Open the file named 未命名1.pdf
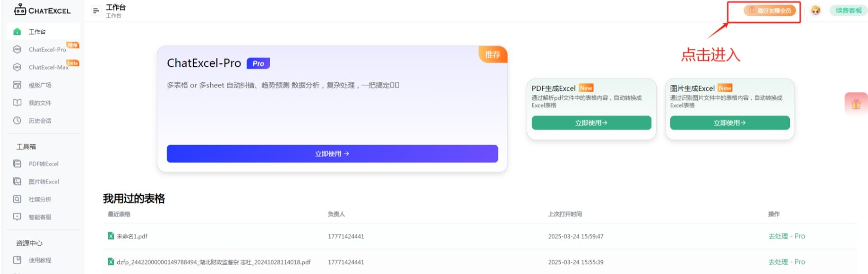 click(132, 236)
